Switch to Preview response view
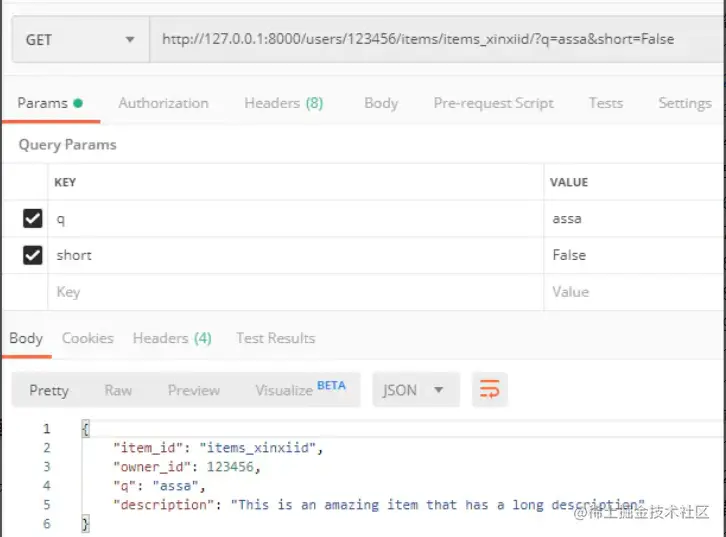Image resolution: width=726 pixels, height=537 pixels. click(x=194, y=390)
